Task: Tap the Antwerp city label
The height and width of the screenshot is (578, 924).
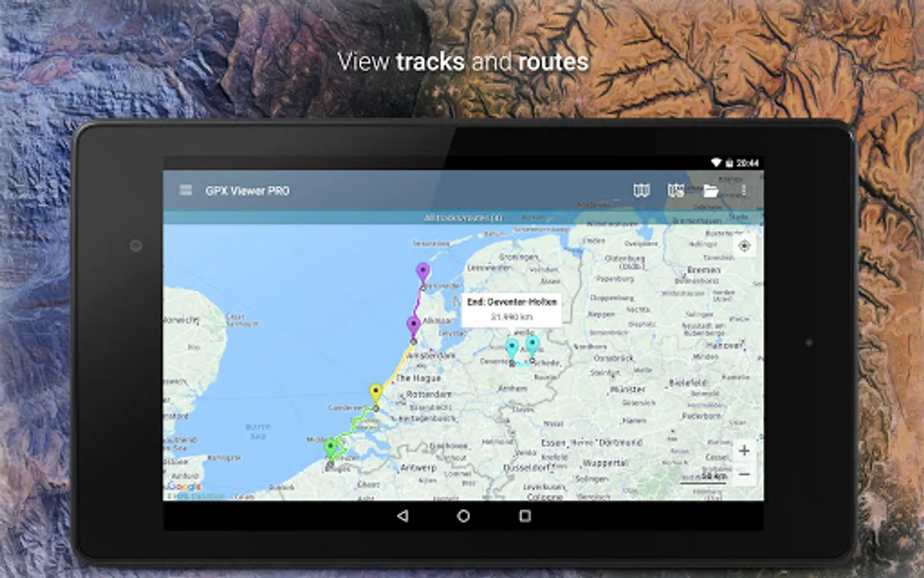Action: click(418, 468)
